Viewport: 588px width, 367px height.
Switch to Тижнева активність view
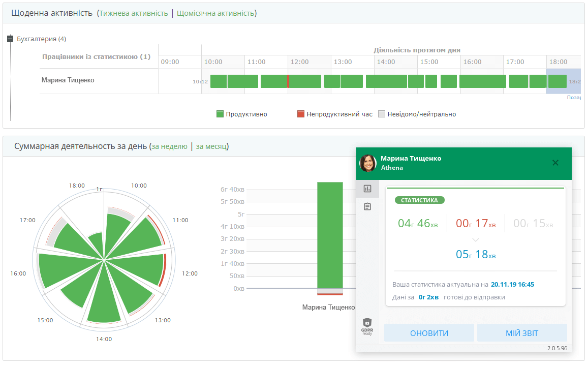pos(134,13)
